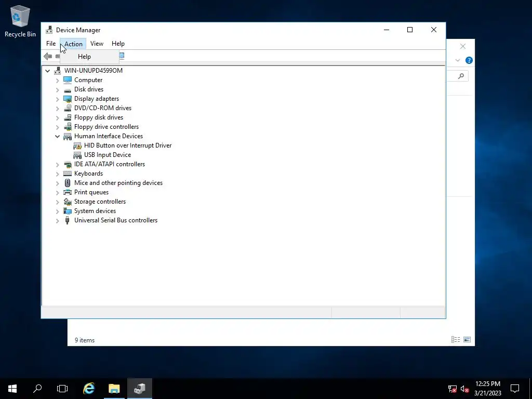Image resolution: width=532 pixels, height=399 pixels.
Task: Select the 'Storage controllers' label
Action: (100, 202)
